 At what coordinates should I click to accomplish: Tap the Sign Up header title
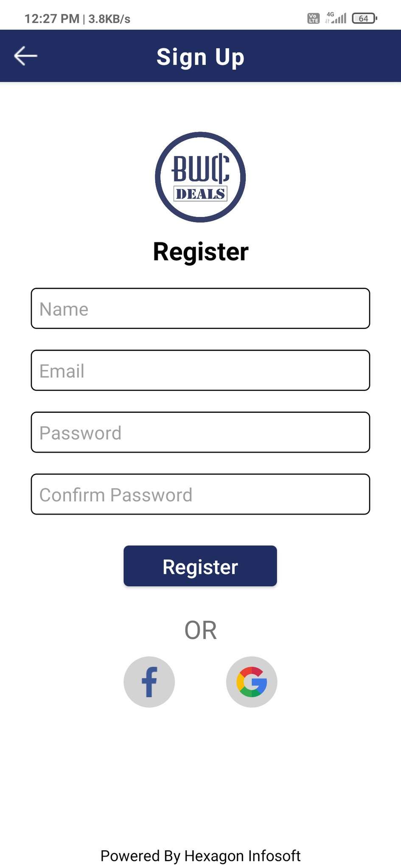(x=200, y=57)
